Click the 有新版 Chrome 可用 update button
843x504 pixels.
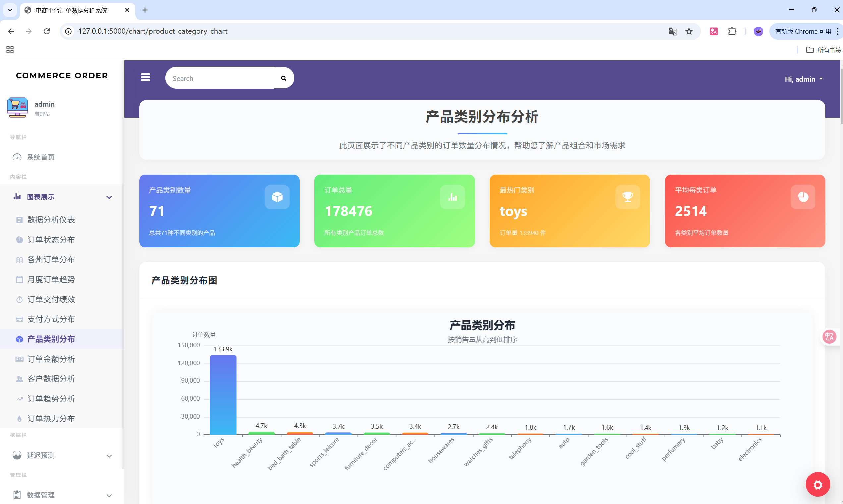pos(803,31)
